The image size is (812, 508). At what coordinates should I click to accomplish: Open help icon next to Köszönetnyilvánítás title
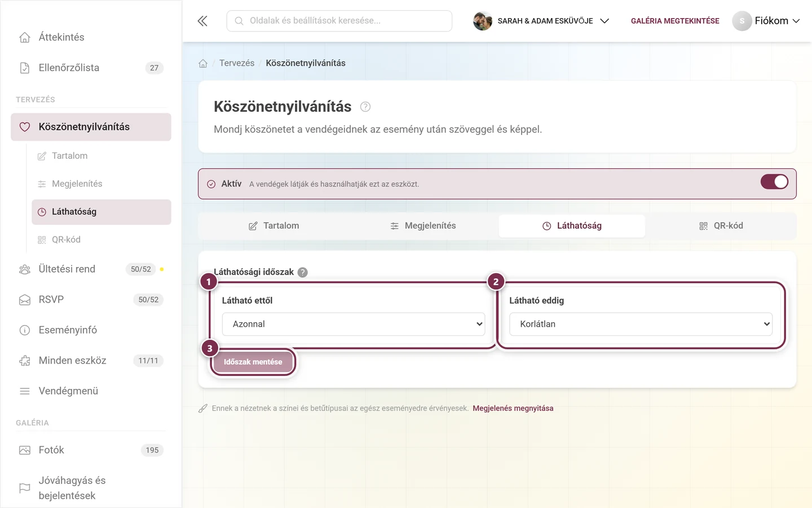click(365, 107)
